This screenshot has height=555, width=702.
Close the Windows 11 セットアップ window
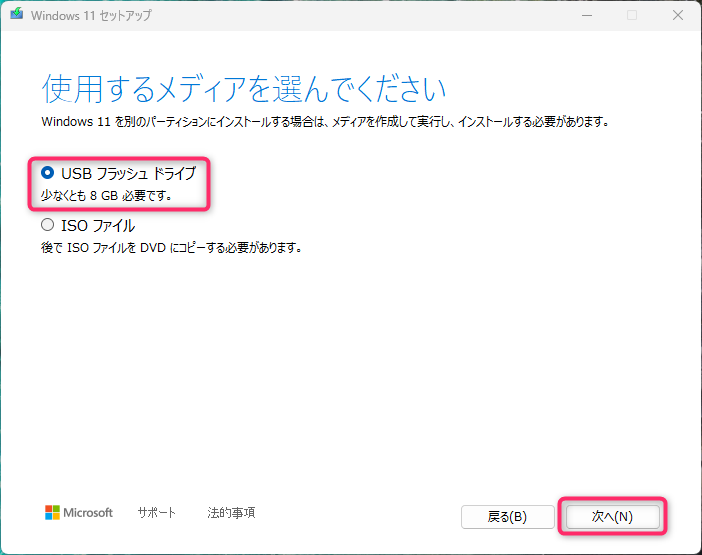coord(678,15)
